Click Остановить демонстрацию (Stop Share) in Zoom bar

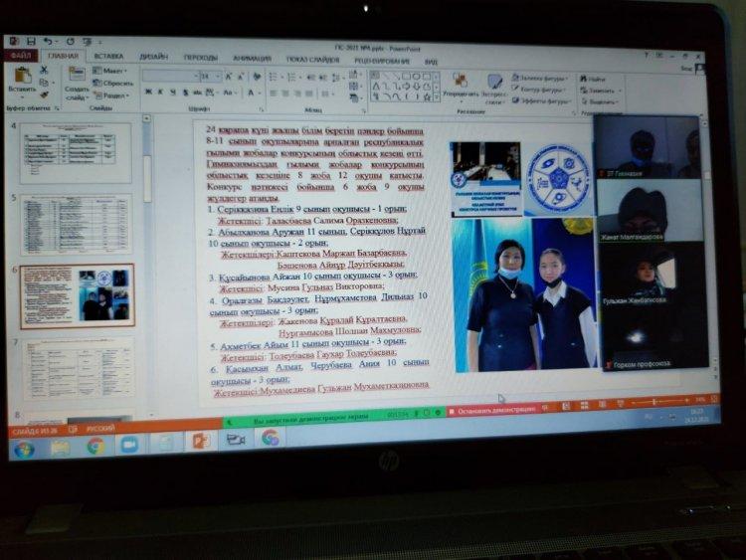click(492, 410)
